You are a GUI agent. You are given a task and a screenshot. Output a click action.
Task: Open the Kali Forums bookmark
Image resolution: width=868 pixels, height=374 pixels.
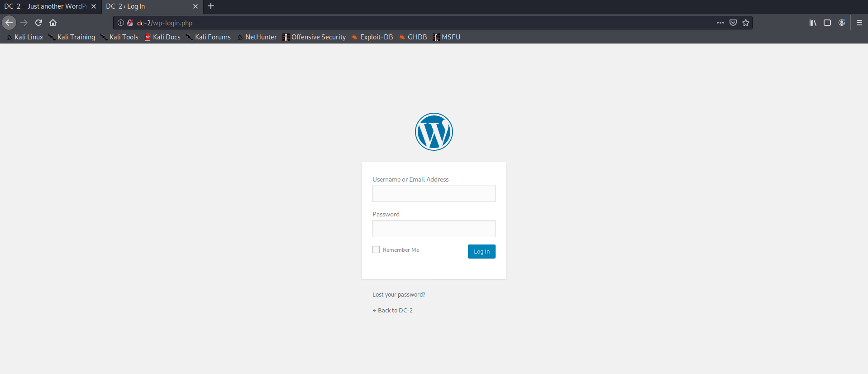[209, 37]
